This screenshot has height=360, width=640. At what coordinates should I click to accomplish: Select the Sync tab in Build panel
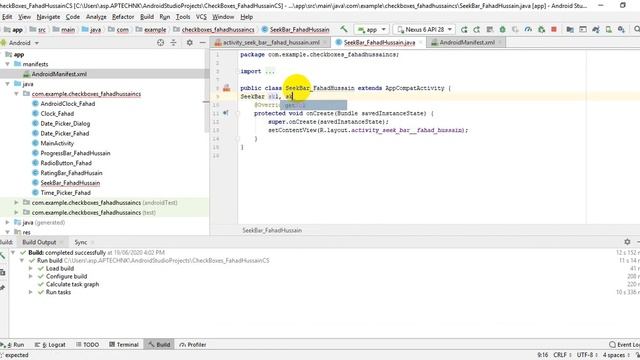point(81,242)
